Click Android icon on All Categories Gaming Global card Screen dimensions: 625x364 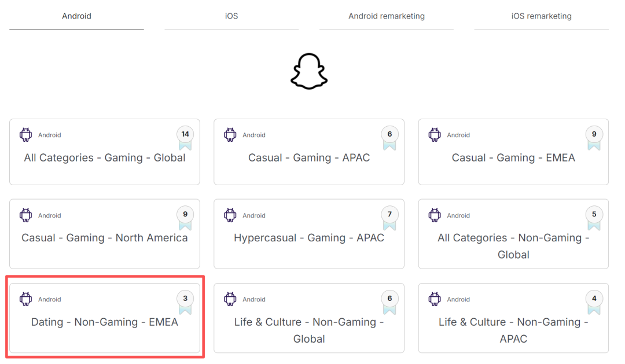26,135
